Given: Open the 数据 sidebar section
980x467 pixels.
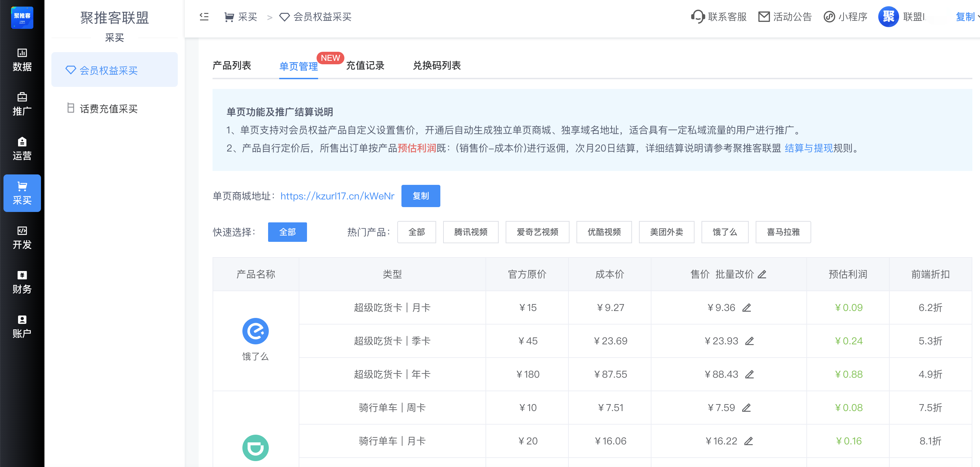Looking at the screenshot, I should tap(22, 60).
